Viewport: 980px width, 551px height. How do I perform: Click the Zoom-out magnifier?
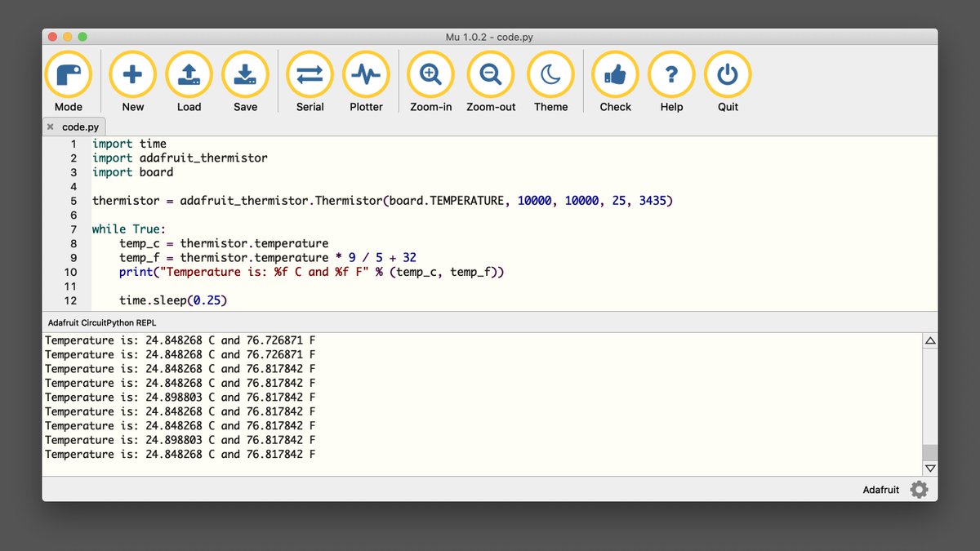(491, 82)
